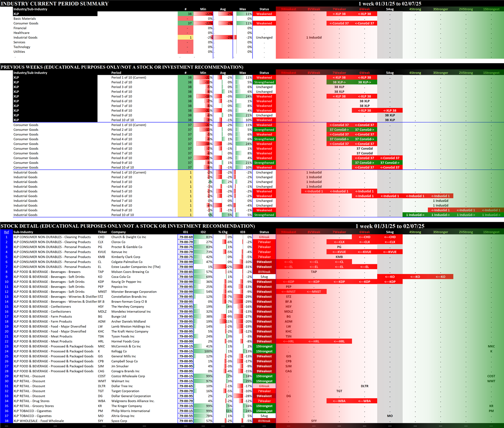This screenshot has width=504, height=428.
Task: Click Ref link 24 for Kellogg Co
Action: coord(7,351)
